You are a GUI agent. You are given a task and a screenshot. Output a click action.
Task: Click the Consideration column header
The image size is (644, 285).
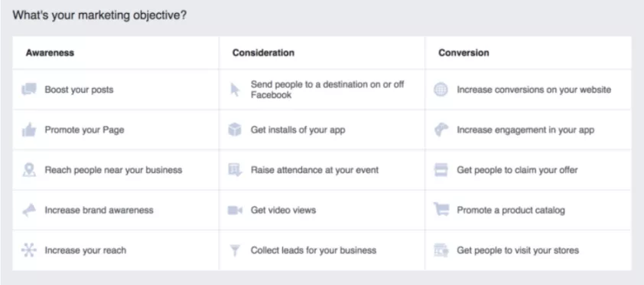tap(263, 53)
